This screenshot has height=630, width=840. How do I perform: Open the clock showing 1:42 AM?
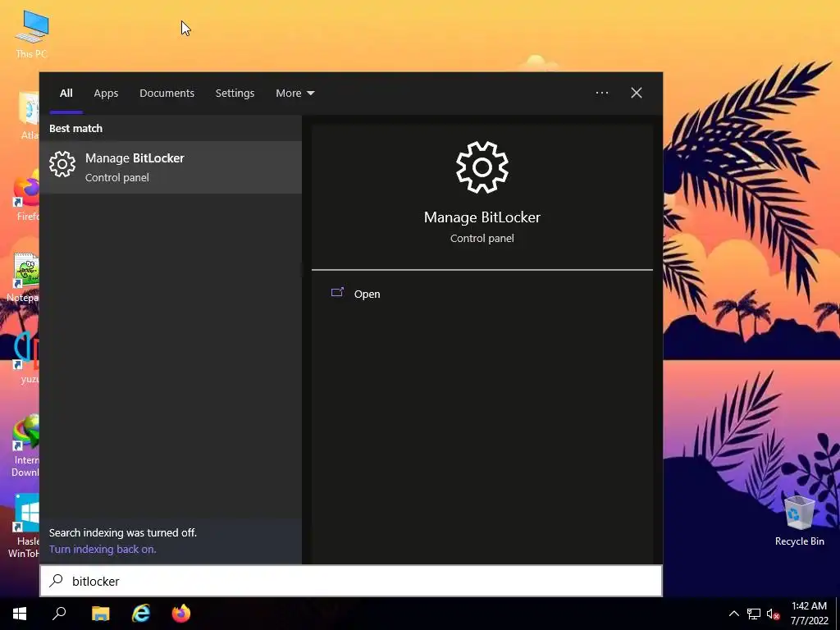pyautogui.click(x=809, y=614)
